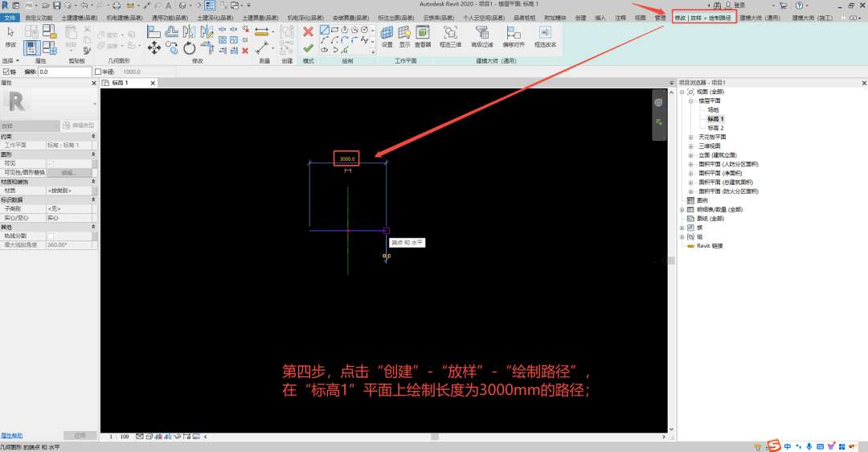Click the Text 'A' icon in quick access toolbar
This screenshot has height=452, width=868.
168,6
